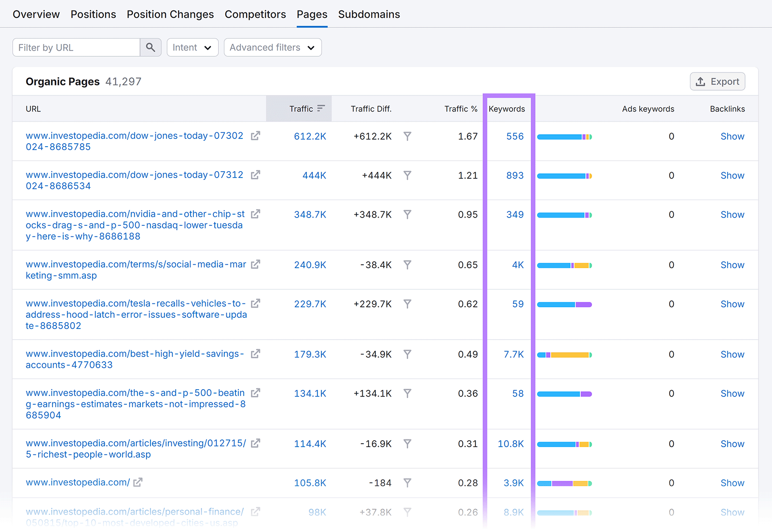The image size is (772, 532).
Task: Select the funnel icon on the Tesla recalls row
Action: click(408, 304)
